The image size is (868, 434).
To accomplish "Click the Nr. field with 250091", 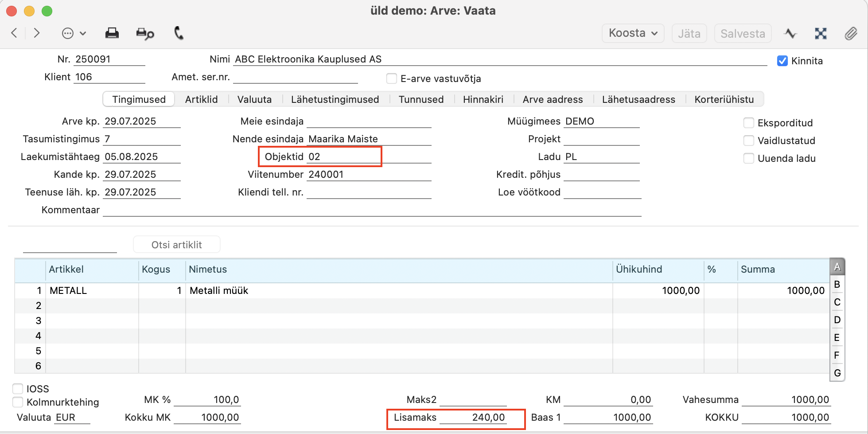I will [109, 59].
